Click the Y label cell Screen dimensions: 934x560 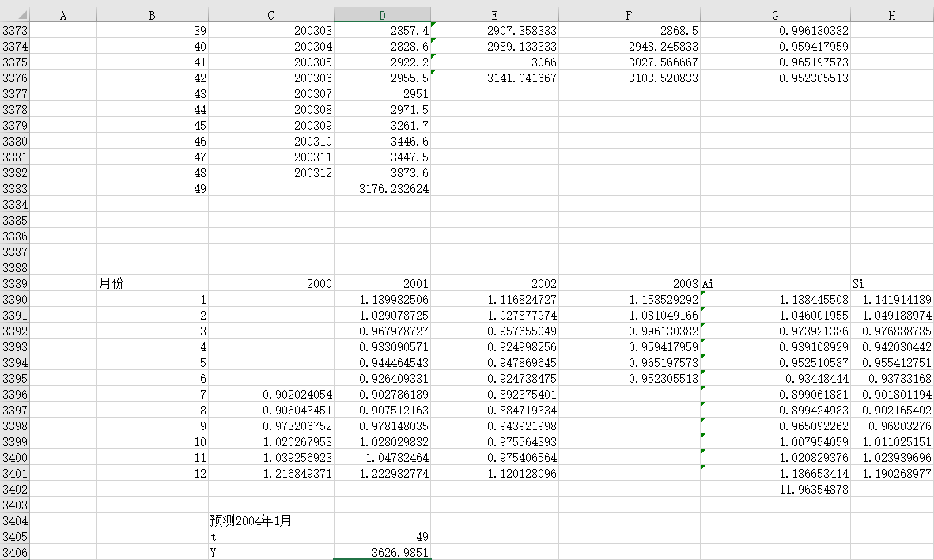click(x=271, y=552)
